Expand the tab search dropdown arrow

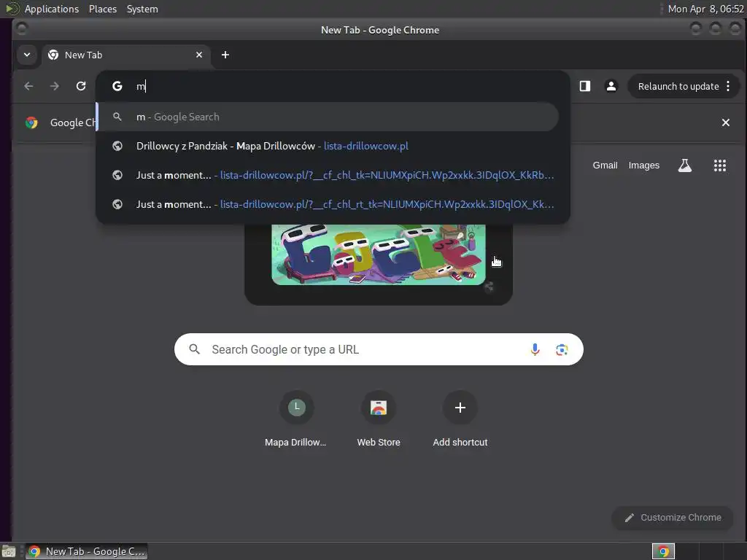tap(27, 55)
